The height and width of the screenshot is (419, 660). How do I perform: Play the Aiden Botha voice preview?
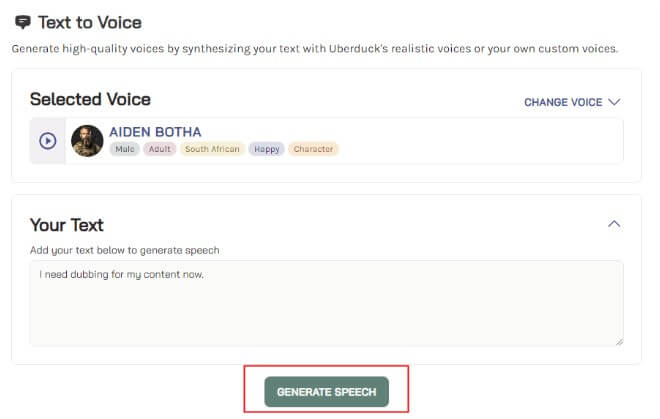coord(48,141)
